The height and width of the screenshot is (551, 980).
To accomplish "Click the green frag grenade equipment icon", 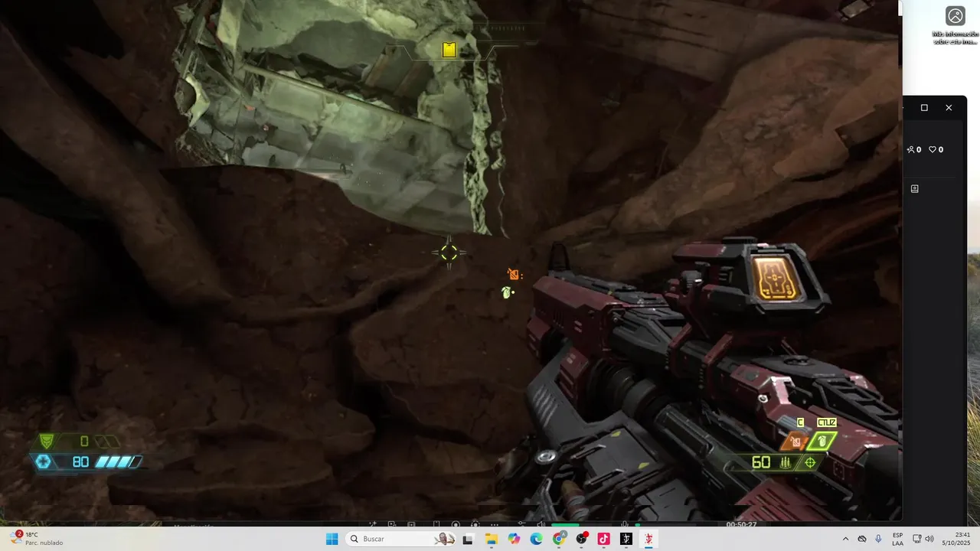I will point(822,442).
